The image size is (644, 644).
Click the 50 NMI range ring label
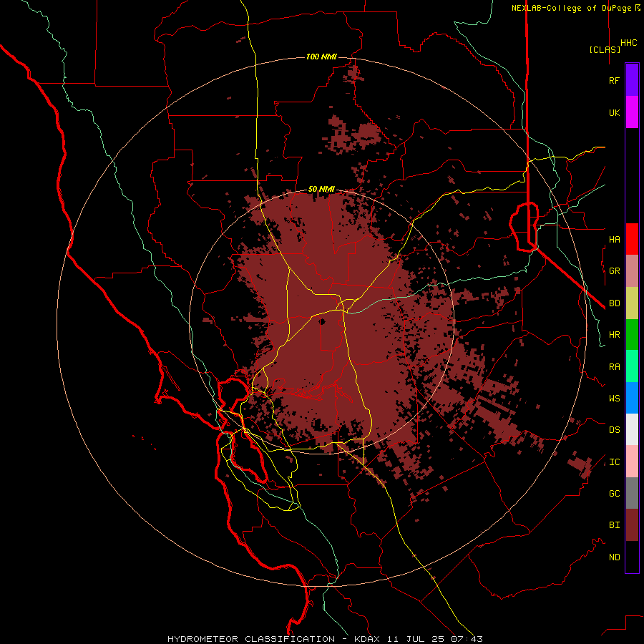coord(321,189)
